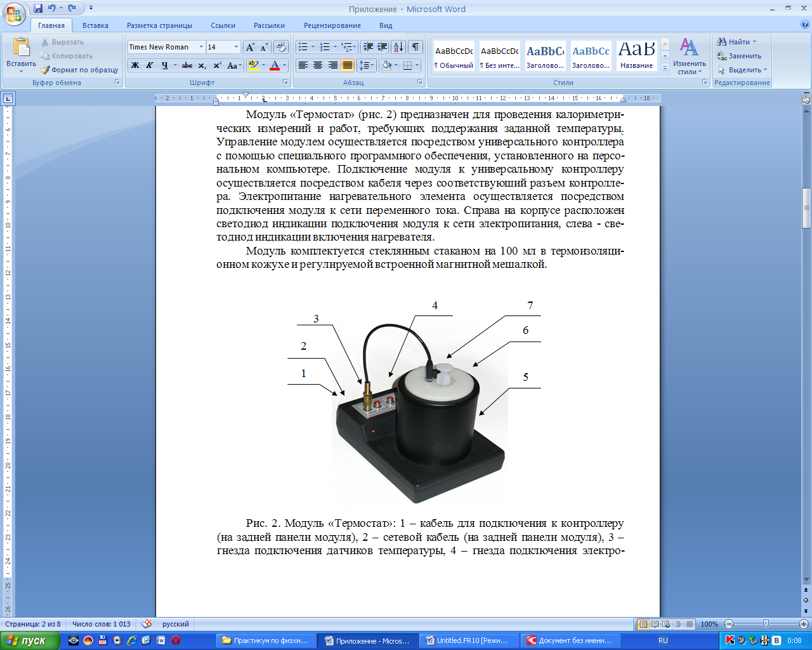This screenshot has width=812, height=650.
Task: Clear formatting icon in Font group
Action: coord(281,47)
